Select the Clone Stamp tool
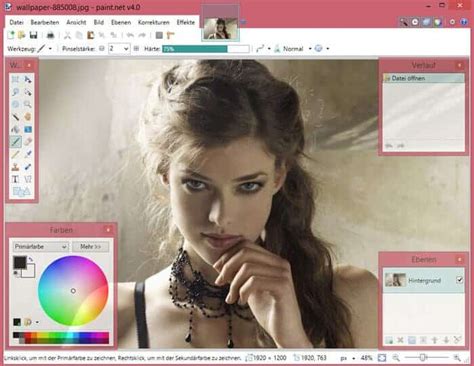The height and width of the screenshot is (366, 474). click(15, 167)
